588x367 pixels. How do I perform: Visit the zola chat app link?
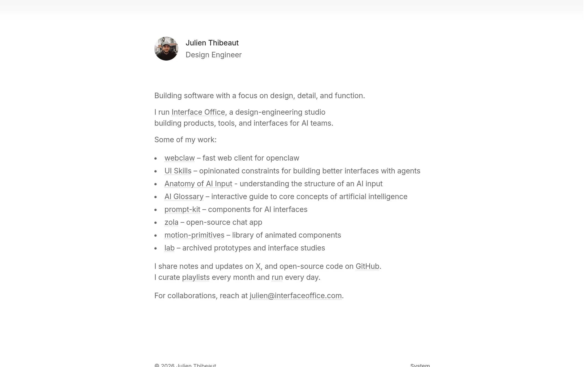pos(171,222)
